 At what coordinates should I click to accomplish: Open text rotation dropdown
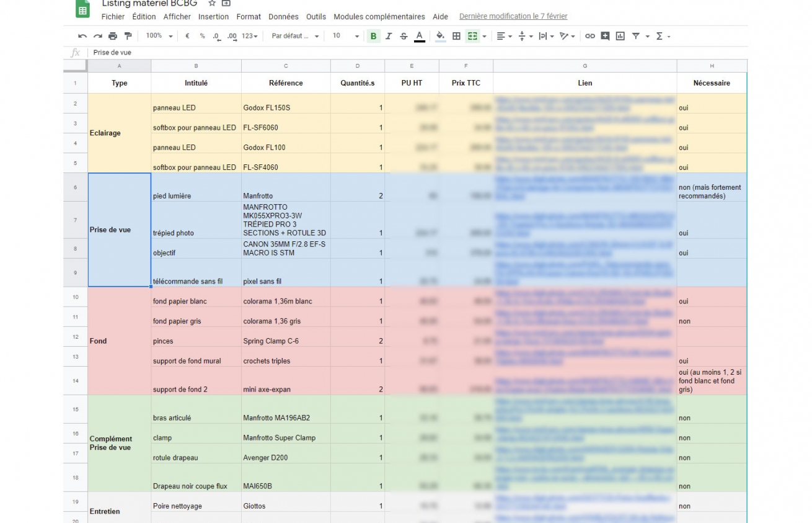567,36
